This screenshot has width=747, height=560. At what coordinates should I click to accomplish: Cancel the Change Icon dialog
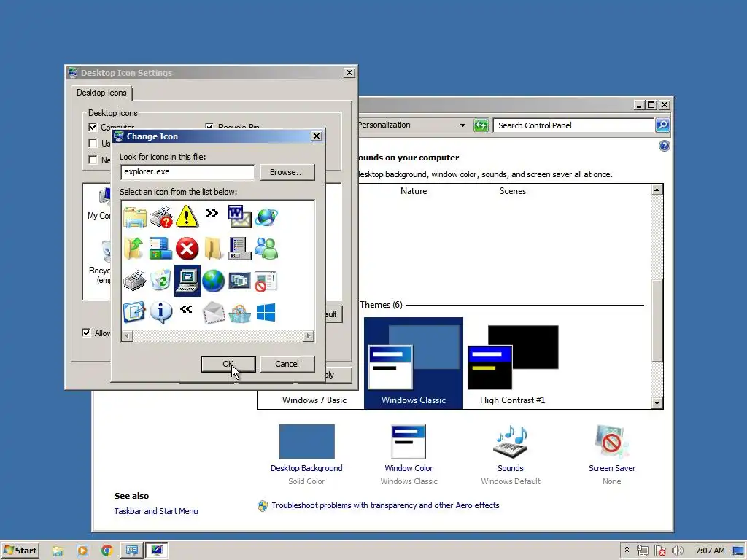point(287,364)
